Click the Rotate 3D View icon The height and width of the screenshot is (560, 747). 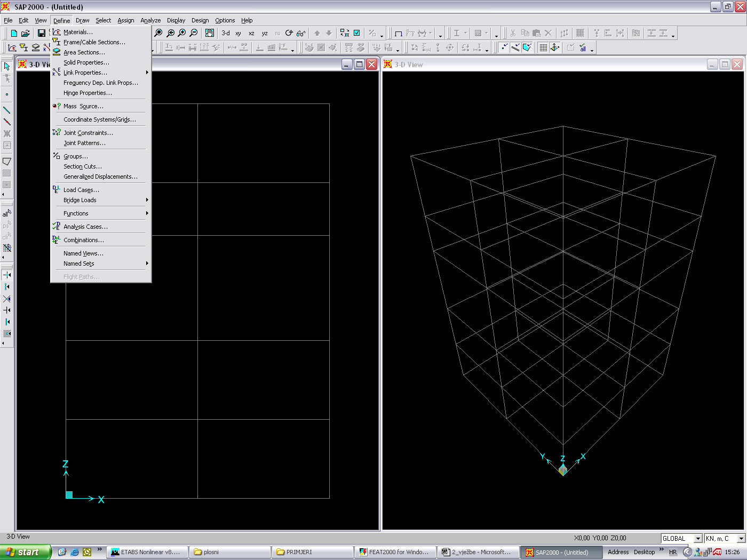coord(289,33)
